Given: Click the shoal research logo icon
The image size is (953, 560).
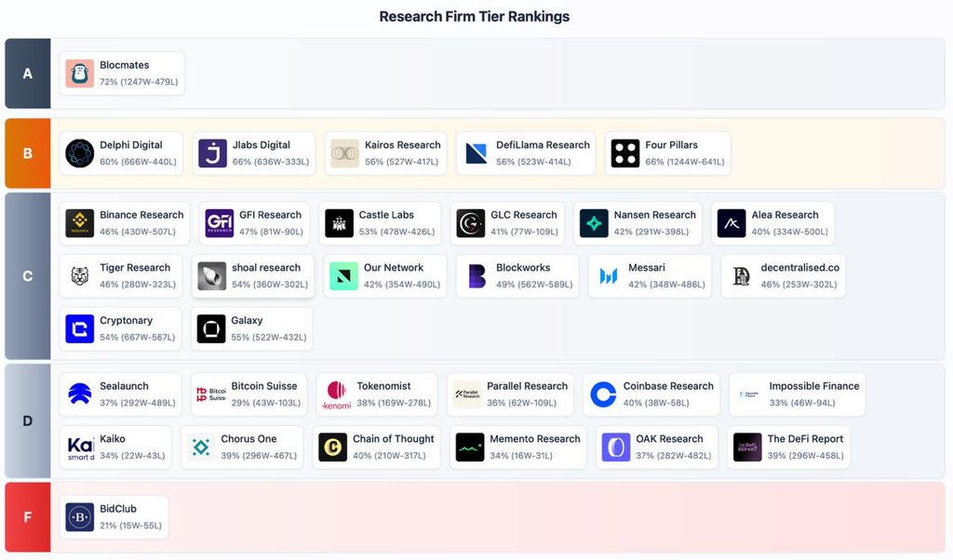Looking at the screenshot, I should (212, 276).
